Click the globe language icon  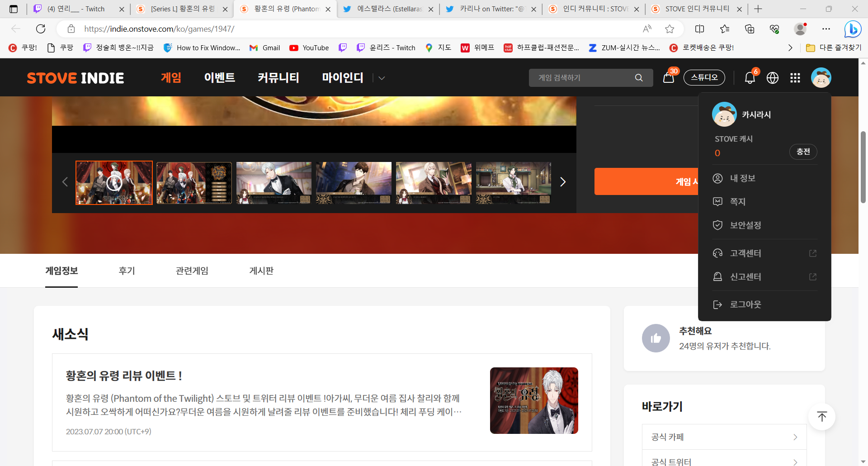pyautogui.click(x=773, y=78)
